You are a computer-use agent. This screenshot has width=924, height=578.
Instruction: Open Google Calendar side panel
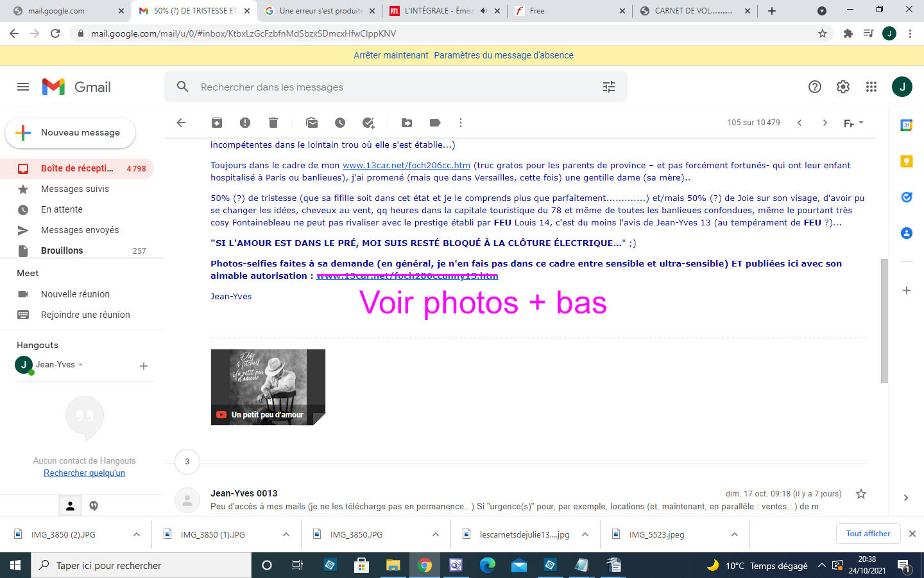907,125
